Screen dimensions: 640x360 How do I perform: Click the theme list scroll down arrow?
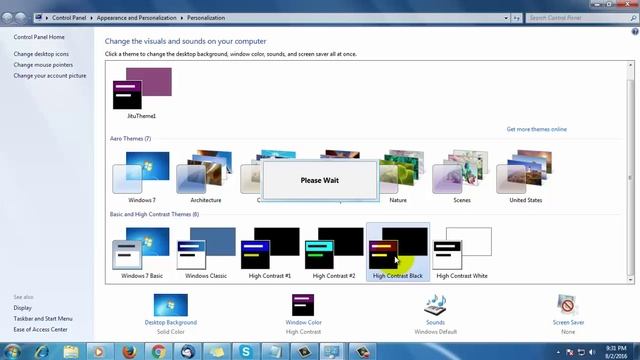[x=630, y=280]
